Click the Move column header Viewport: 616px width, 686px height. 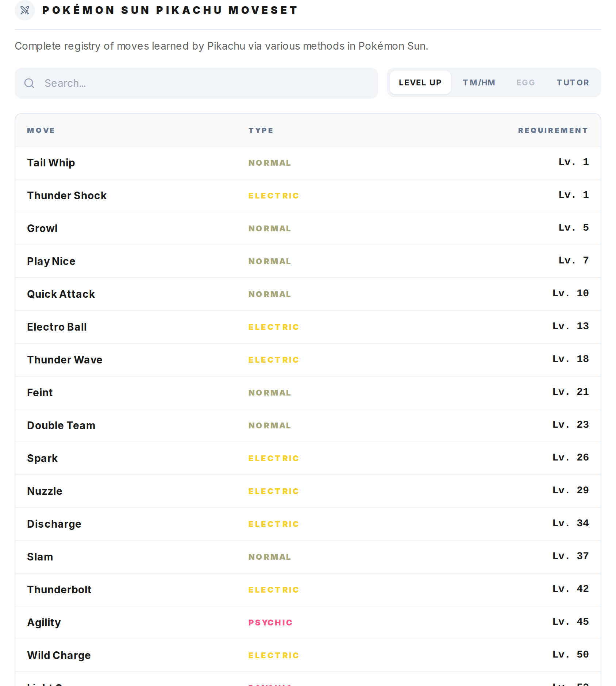click(41, 130)
